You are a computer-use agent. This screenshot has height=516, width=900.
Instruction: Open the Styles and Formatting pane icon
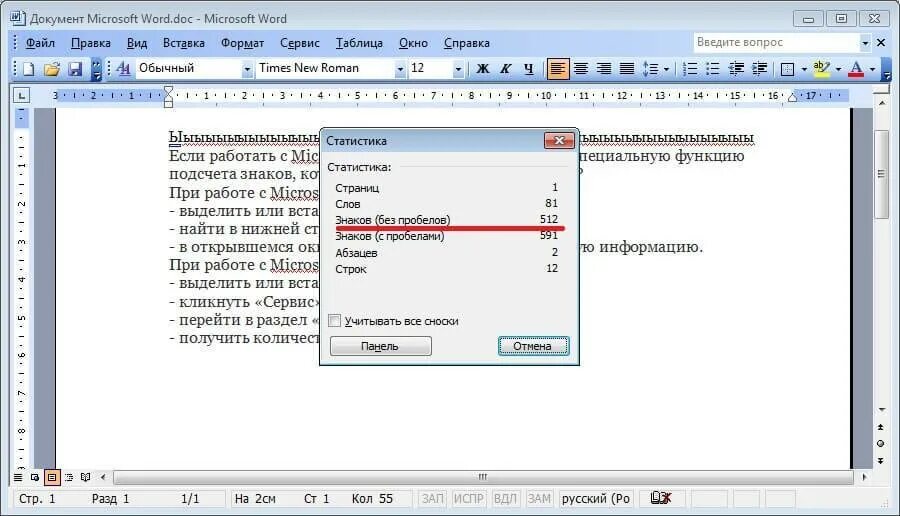(123, 69)
